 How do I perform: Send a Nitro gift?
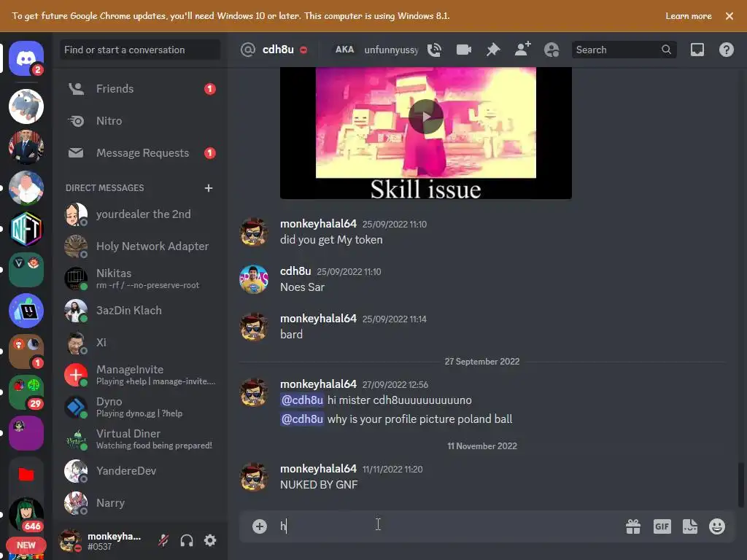coord(633,526)
